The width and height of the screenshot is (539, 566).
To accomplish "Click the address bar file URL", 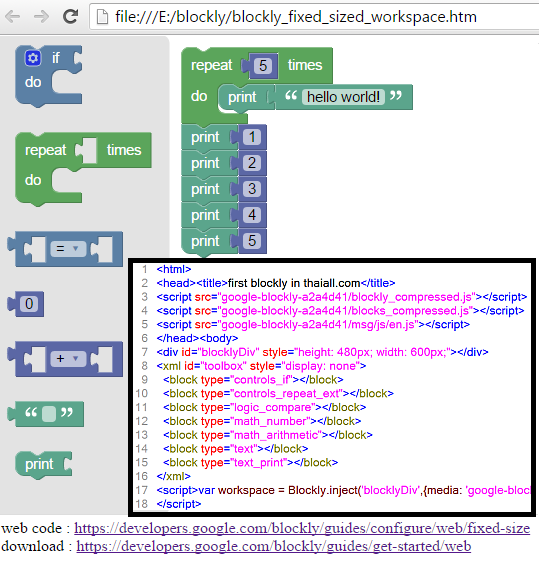I will 296,17.
